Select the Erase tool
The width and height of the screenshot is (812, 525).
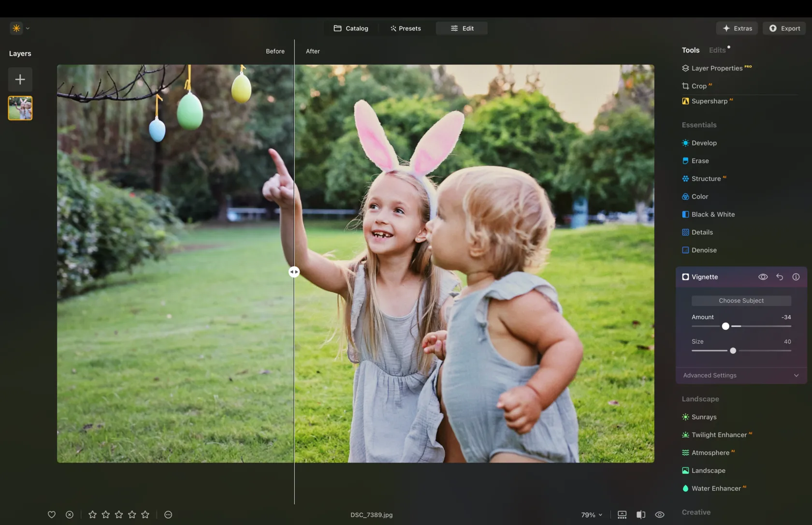pyautogui.click(x=700, y=161)
